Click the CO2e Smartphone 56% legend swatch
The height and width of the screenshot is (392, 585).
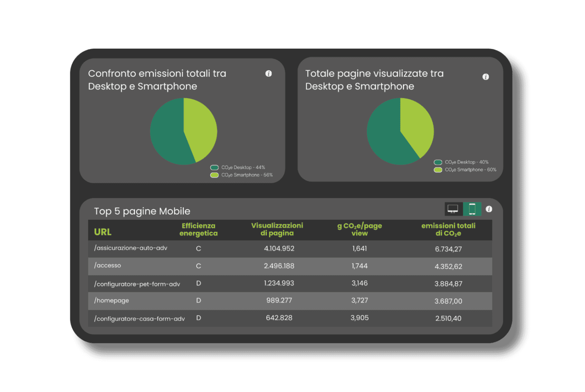pyautogui.click(x=214, y=175)
